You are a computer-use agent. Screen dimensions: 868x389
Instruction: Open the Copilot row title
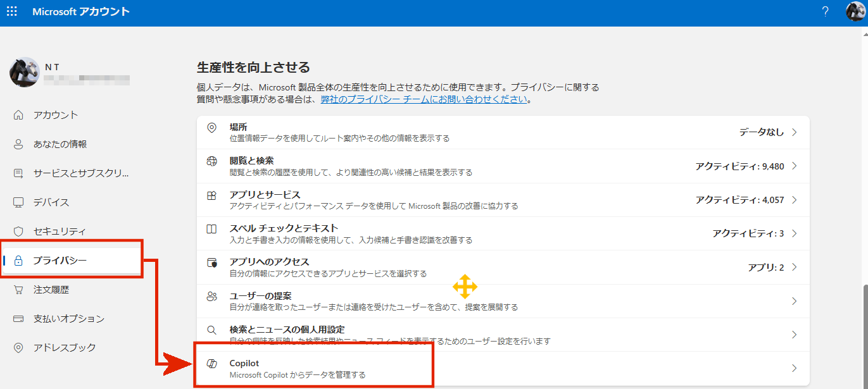(244, 363)
